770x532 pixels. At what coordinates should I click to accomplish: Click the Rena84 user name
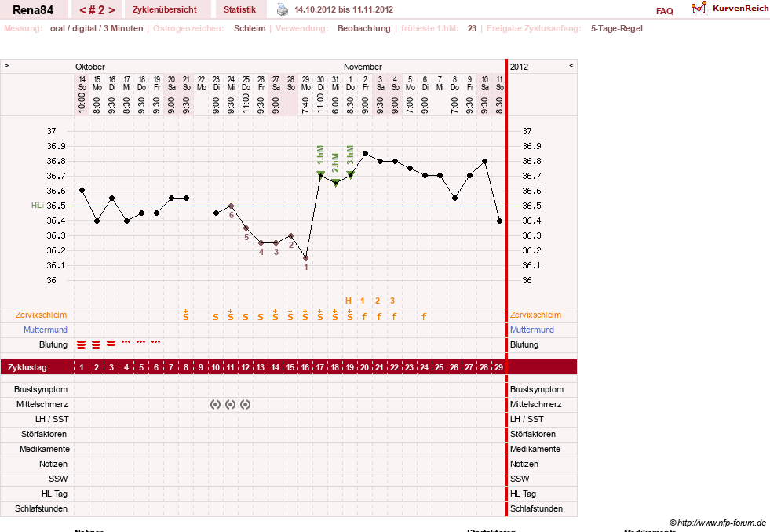coord(33,10)
